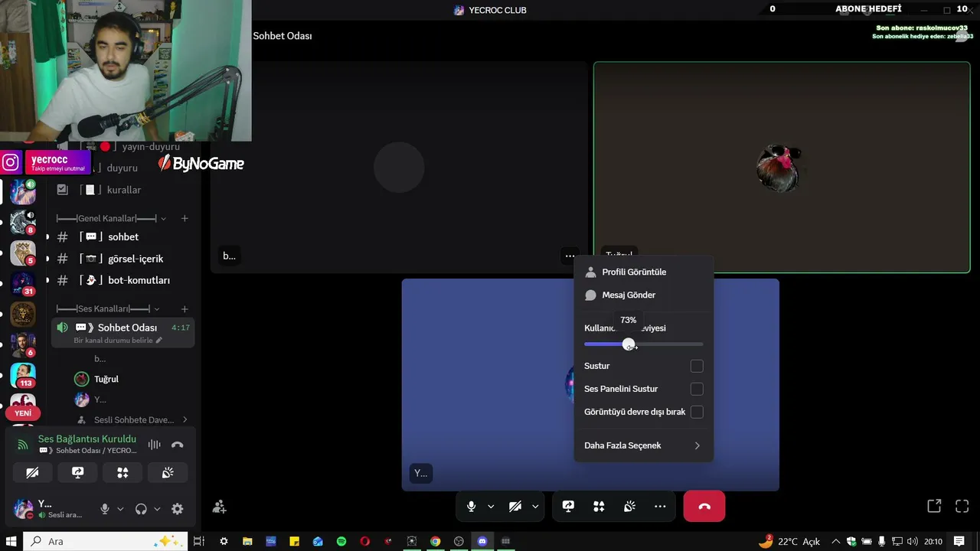Image resolution: width=980 pixels, height=551 pixels.
Task: Open Google Chrome from the taskbar
Action: coord(435,541)
